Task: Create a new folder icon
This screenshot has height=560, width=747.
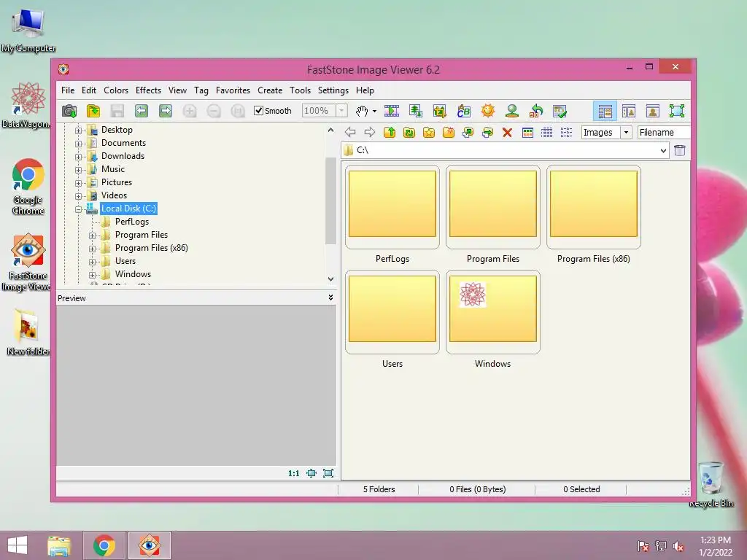Action: pos(449,133)
